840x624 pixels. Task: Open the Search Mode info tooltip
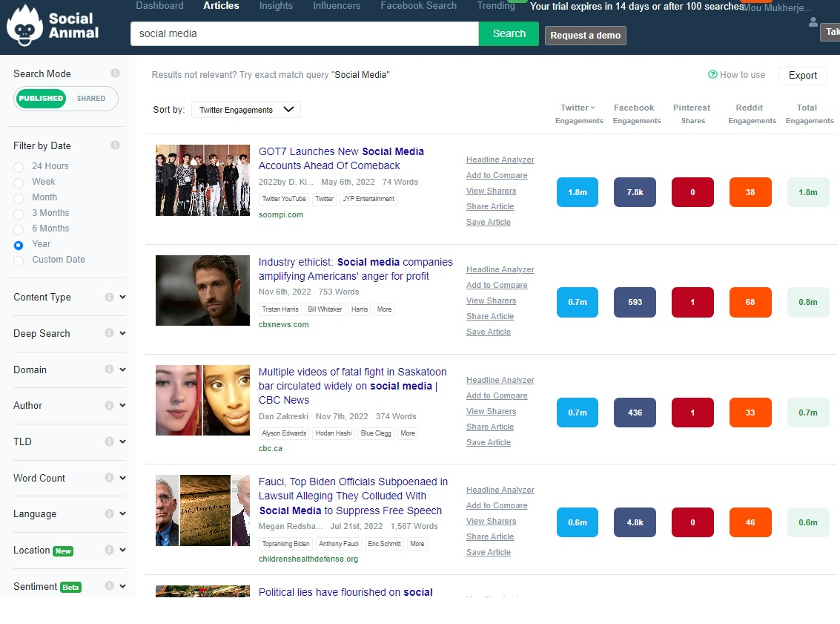tap(116, 73)
